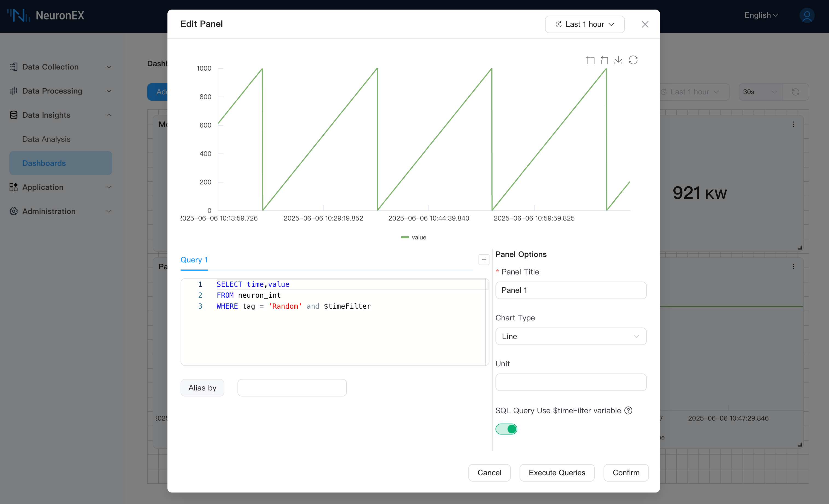Image resolution: width=829 pixels, height=504 pixels.
Task: Click the Panel Title input field
Action: (571, 290)
